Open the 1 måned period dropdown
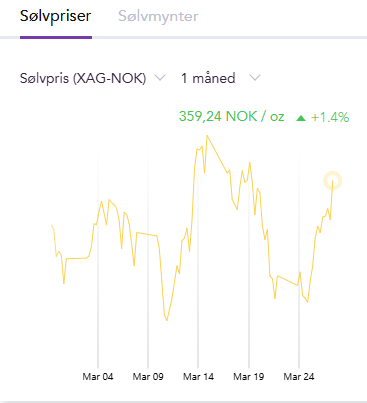Image resolution: width=367 pixels, height=403 pixels. pyautogui.click(x=220, y=78)
